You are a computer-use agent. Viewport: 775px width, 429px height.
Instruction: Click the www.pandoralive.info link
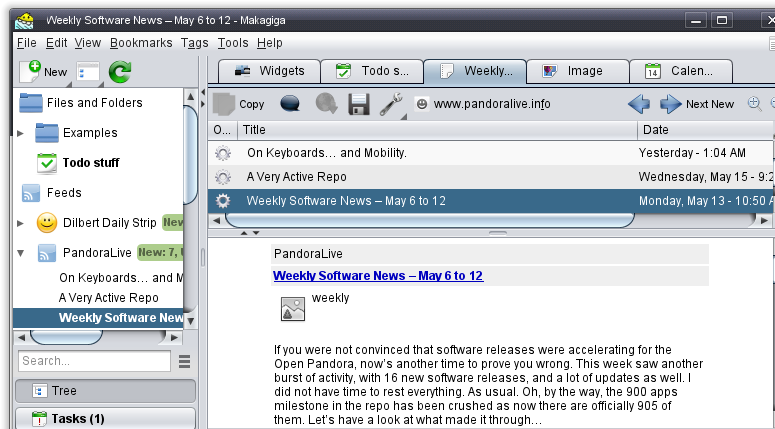(x=492, y=104)
